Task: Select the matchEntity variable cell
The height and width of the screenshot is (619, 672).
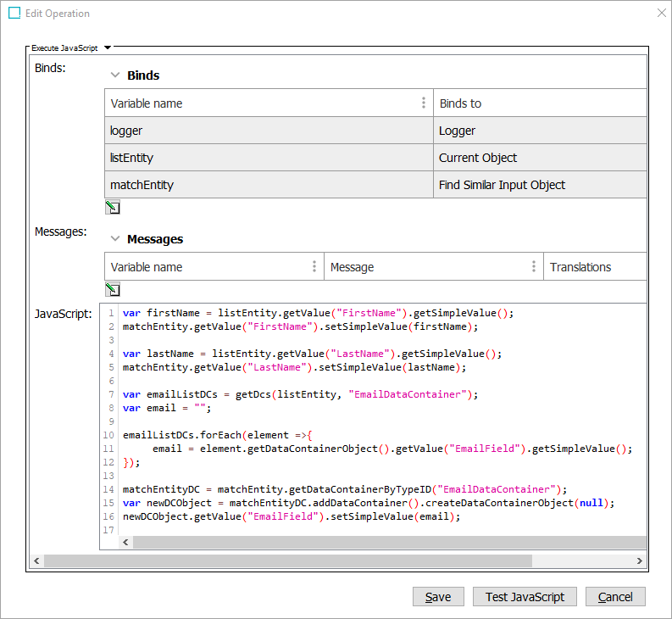Action: [269, 185]
